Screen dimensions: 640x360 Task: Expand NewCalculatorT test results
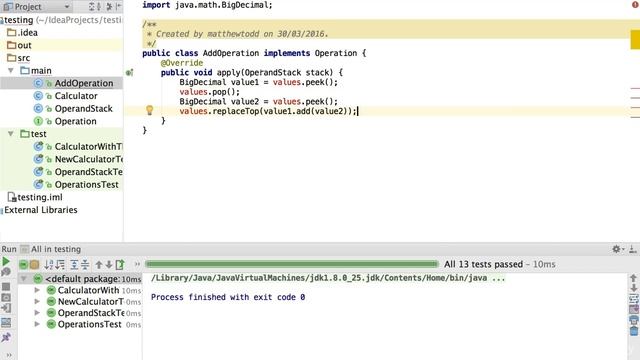(37, 302)
